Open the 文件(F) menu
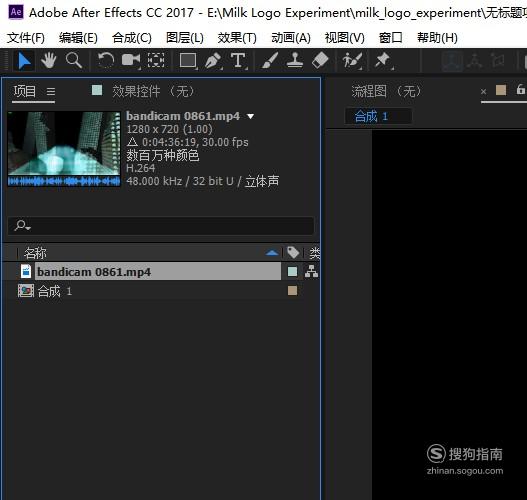The height and width of the screenshot is (500, 527). coord(26,38)
